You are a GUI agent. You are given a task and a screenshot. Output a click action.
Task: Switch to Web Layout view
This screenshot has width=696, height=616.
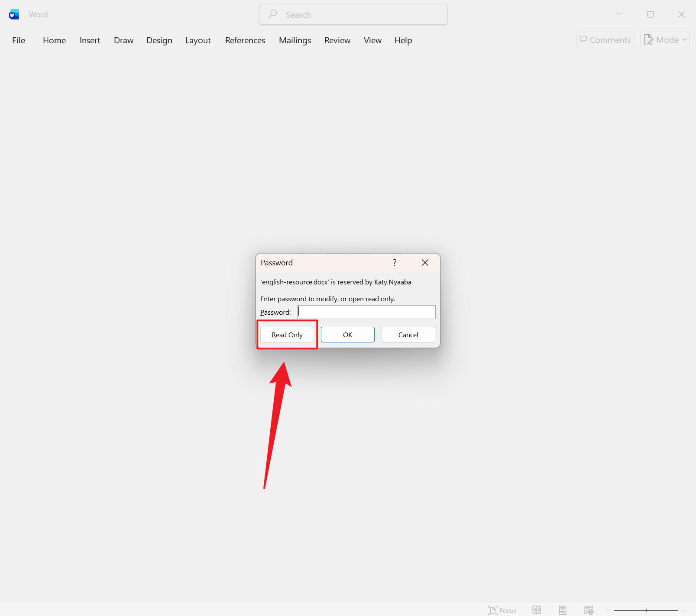[588, 610]
